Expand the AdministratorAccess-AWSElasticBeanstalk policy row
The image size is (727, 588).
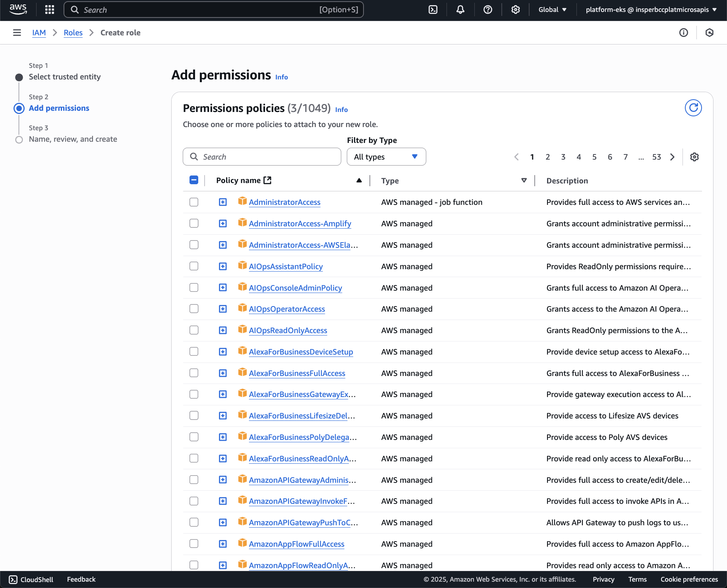[x=223, y=245]
